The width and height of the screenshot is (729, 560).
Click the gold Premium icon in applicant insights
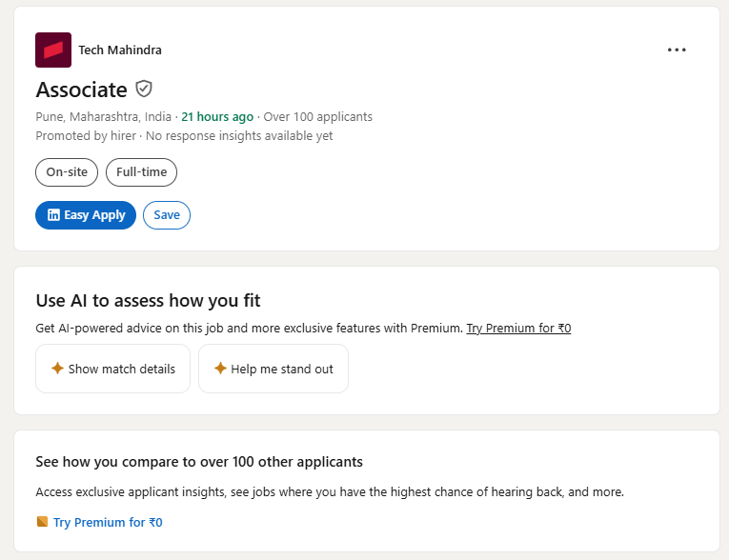click(x=42, y=522)
